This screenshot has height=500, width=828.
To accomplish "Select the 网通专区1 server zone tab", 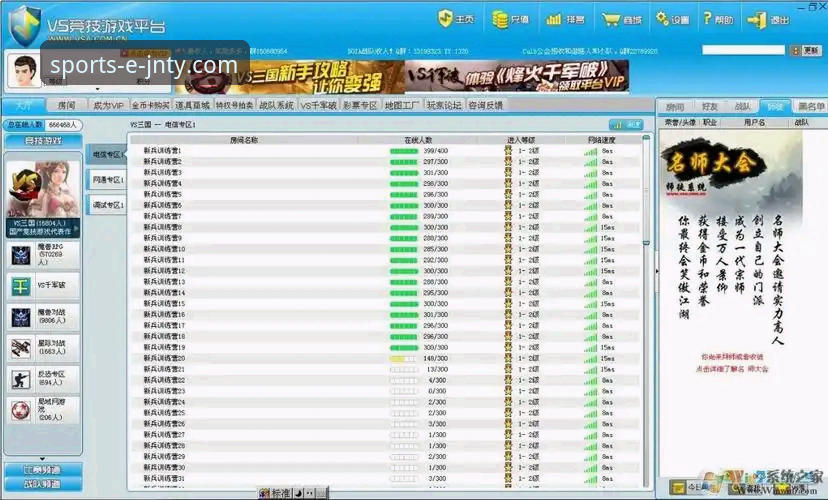I will coord(107,180).
